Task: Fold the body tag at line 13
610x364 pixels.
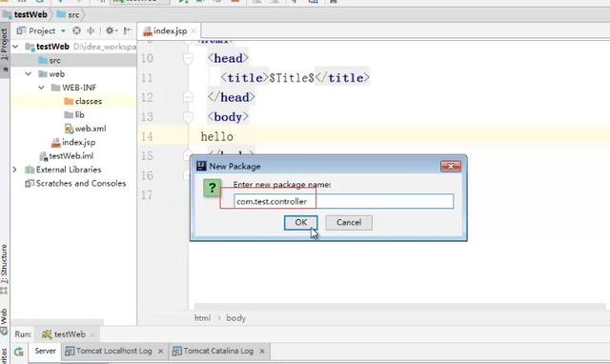Action: point(188,116)
